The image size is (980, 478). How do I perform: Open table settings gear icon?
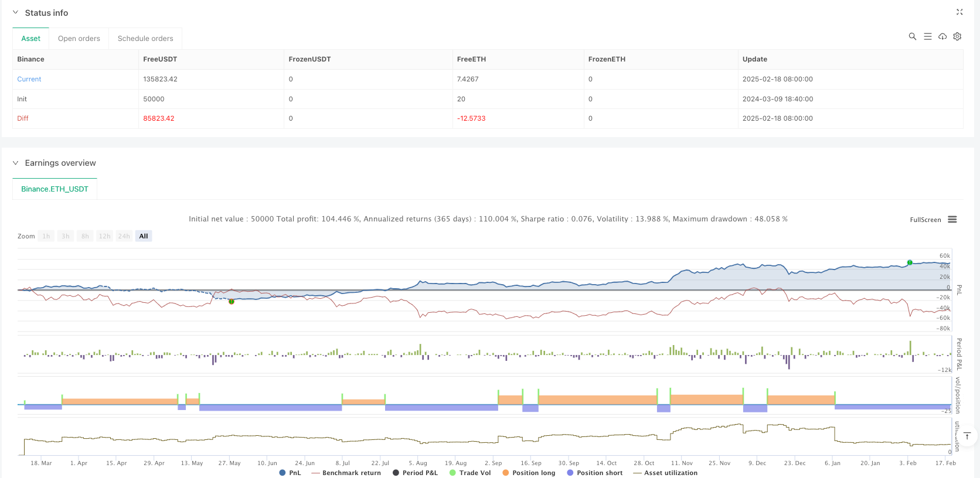(x=957, y=36)
